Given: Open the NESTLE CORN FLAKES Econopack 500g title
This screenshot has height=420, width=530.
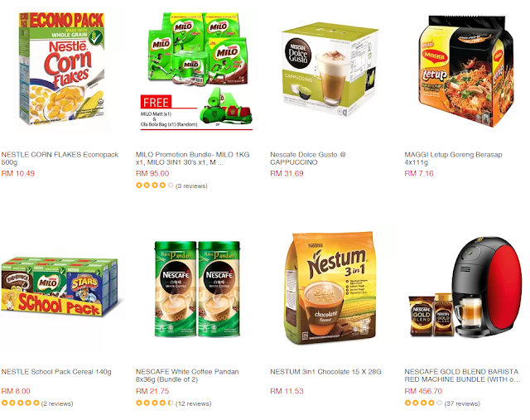Looking at the screenshot, I should 60,158.
